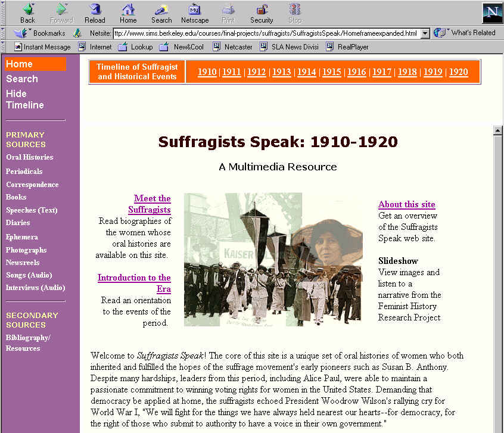The image size is (504, 433).
Task: Follow Meet the Suffragists link
Action: tap(150, 204)
